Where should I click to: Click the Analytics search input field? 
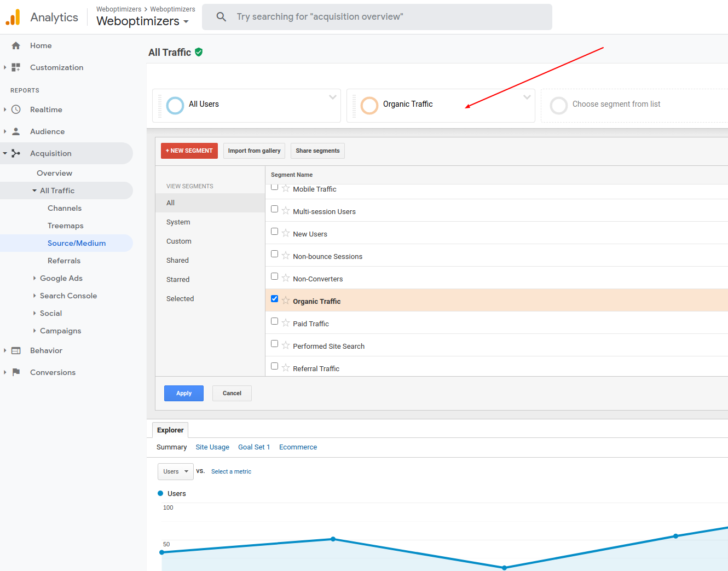[x=383, y=17]
